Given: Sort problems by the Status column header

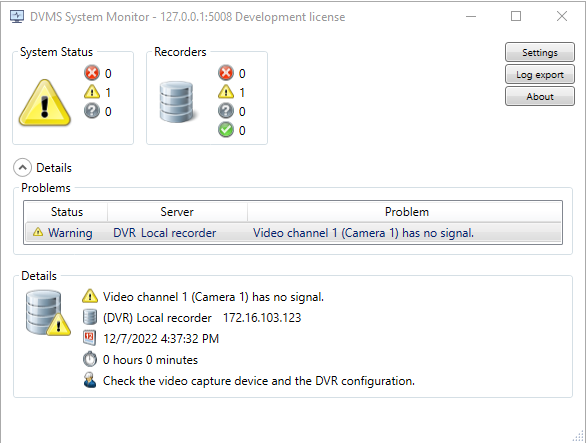Looking at the screenshot, I should [66, 212].
